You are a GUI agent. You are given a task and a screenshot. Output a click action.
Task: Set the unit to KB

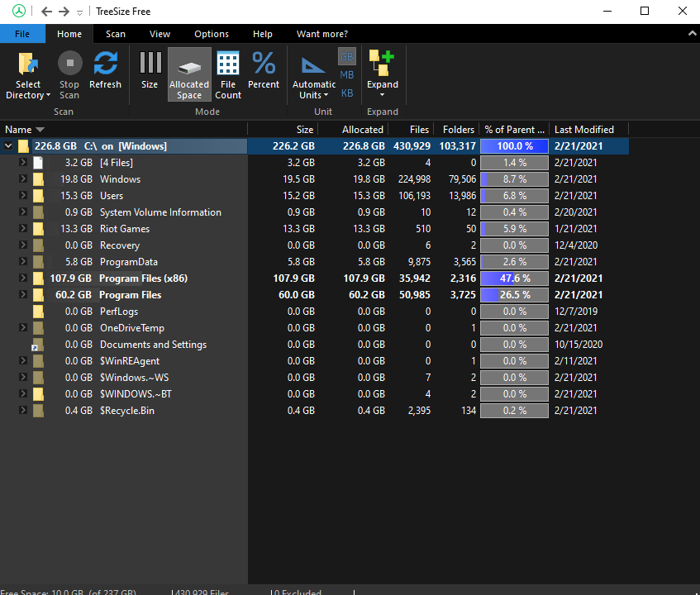tap(347, 93)
